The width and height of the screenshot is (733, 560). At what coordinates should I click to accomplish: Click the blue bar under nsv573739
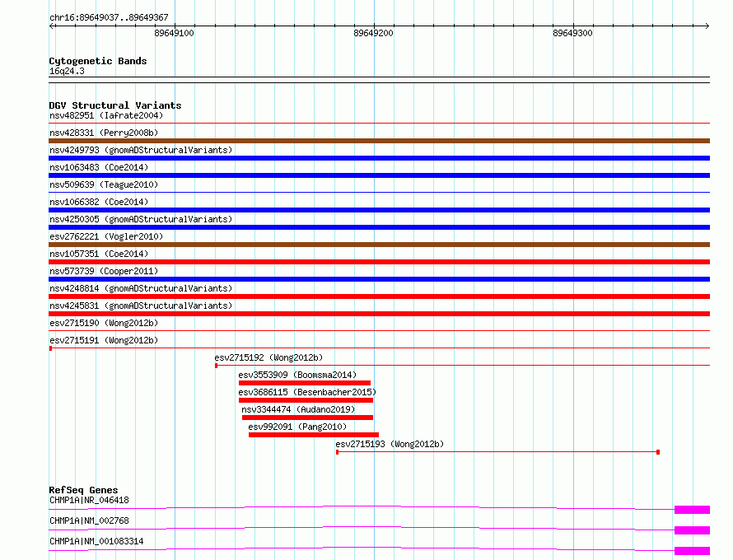click(379, 279)
